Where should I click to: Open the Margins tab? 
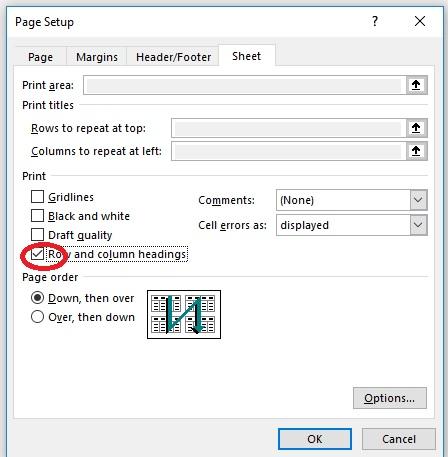point(97,57)
